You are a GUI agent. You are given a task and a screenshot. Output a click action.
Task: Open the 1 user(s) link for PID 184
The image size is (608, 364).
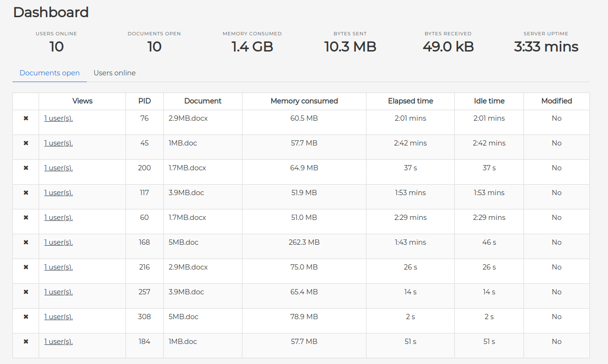click(x=58, y=342)
